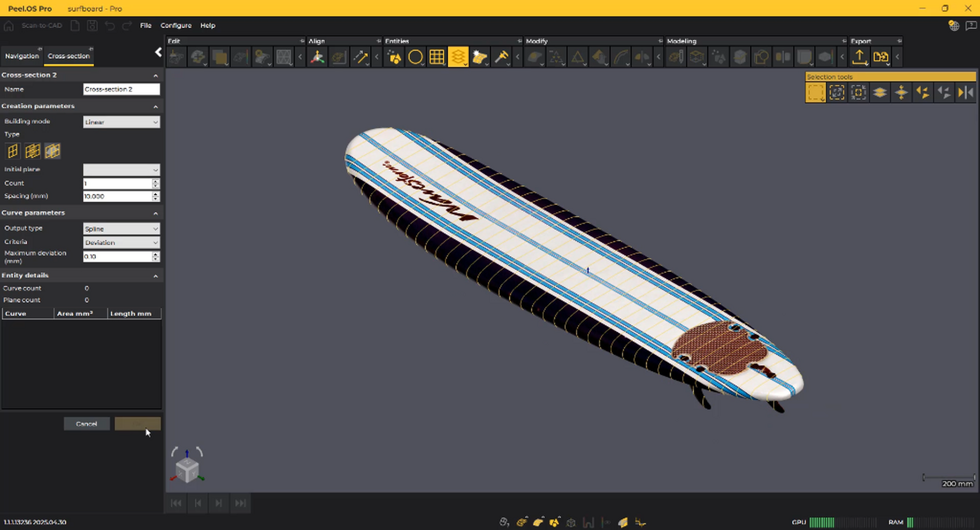Screen dimensions: 980x530
Task: Open the Configure menu
Action: 176,25
